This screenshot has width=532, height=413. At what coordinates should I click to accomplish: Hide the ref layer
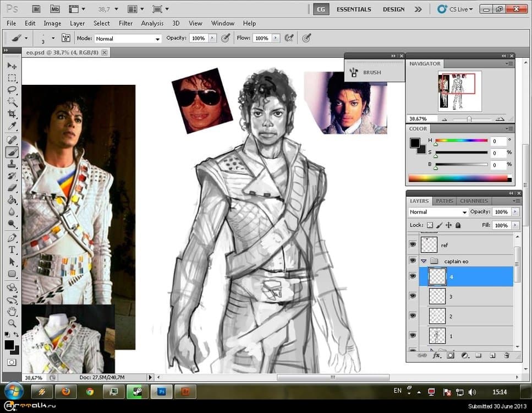tap(413, 244)
